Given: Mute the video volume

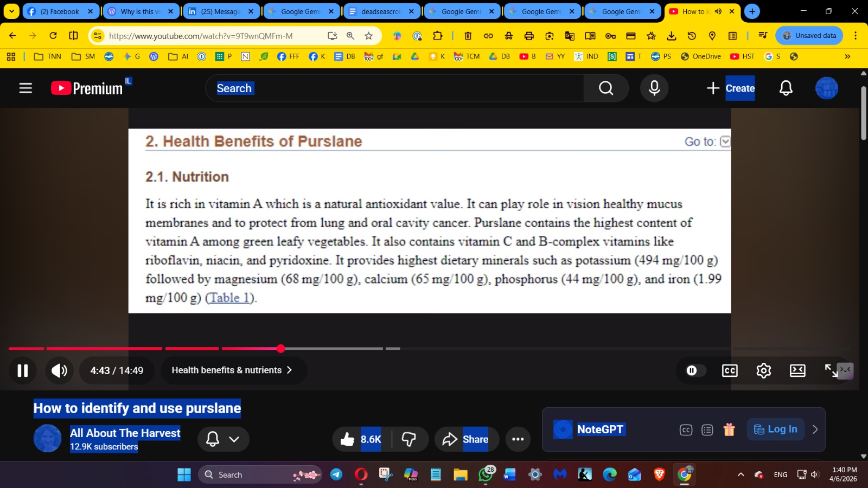Looking at the screenshot, I should coord(59,370).
